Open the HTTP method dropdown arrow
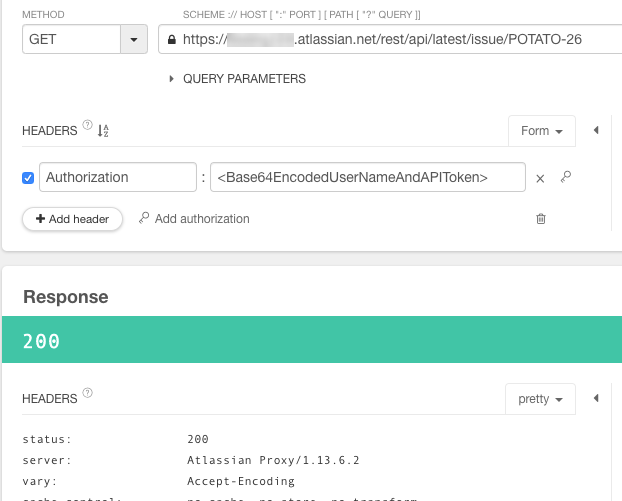The width and height of the screenshot is (622, 501). (x=134, y=39)
